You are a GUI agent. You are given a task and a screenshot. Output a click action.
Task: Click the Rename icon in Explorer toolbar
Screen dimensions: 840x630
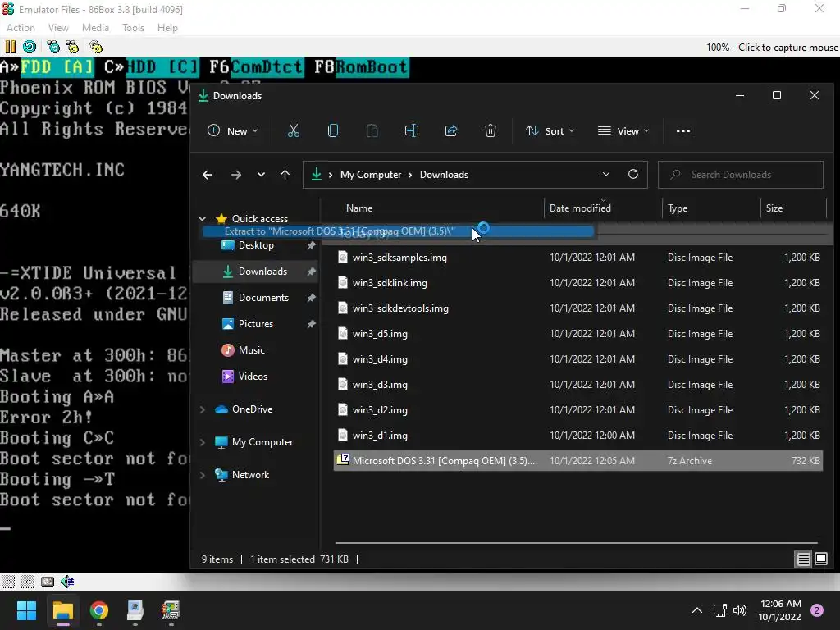tap(412, 130)
